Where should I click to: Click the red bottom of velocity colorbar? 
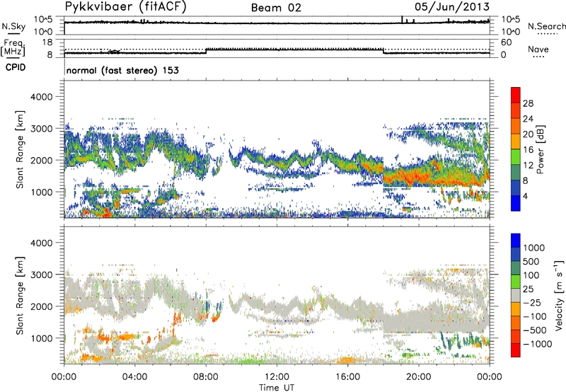pyautogui.click(x=516, y=350)
